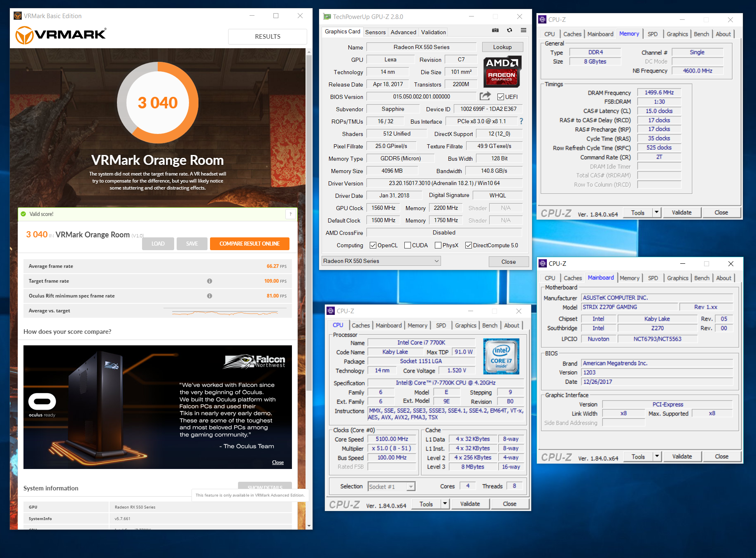Click the SAVE button in VRMark
This screenshot has height=558, width=756.
pos(192,244)
